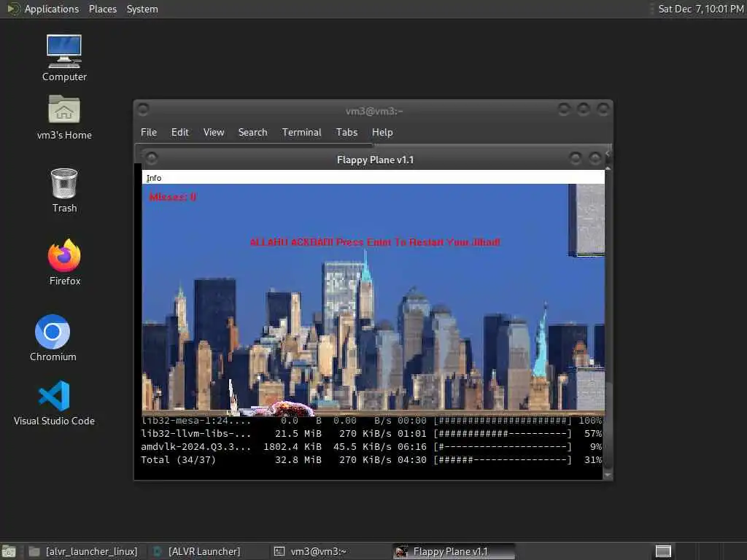Select Flappy Plane v1.1 taskbar button

click(454, 551)
